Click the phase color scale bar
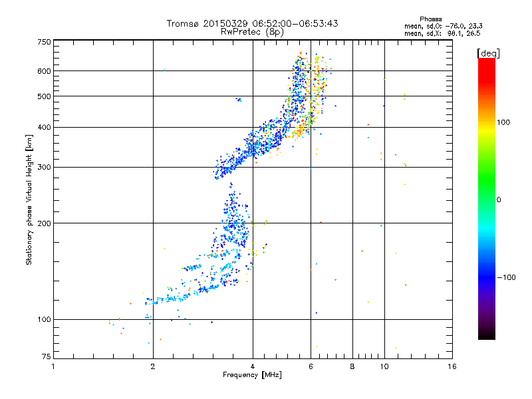The height and width of the screenshot is (399, 532). pyautogui.click(x=487, y=199)
